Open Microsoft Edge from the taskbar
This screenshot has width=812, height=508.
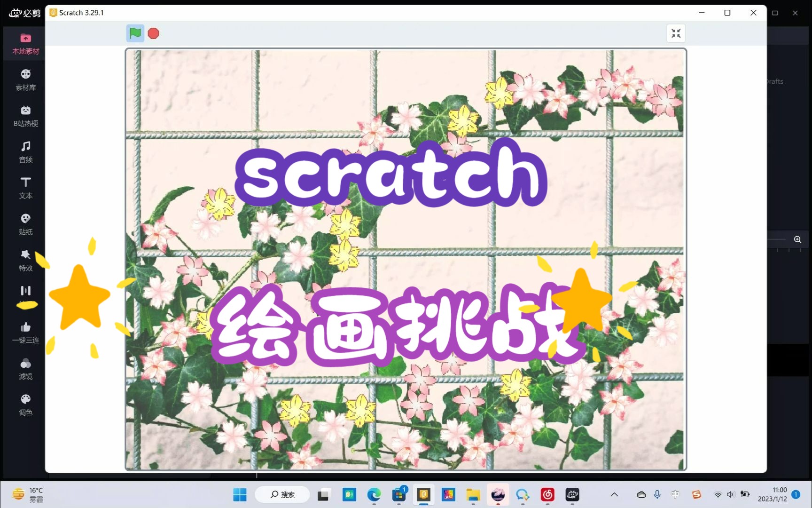pyautogui.click(x=374, y=494)
